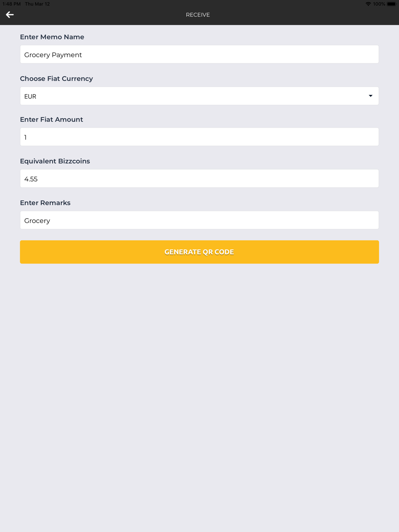Click the battery icon in status bar
Image resolution: width=399 pixels, height=532 pixels.
coord(391,4)
